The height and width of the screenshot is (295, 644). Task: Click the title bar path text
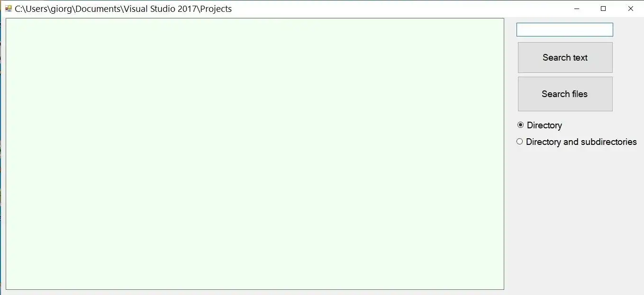coord(123,9)
